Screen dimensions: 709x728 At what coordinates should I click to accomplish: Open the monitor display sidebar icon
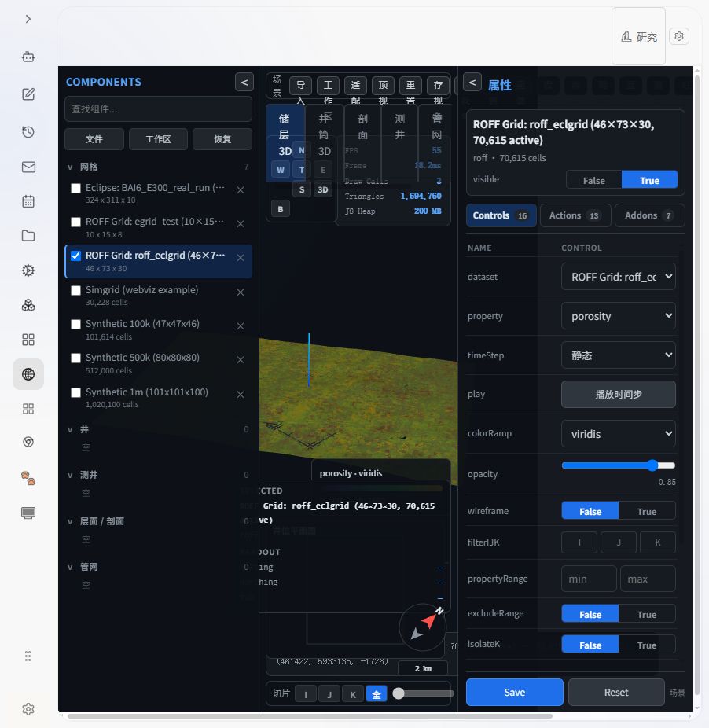pyautogui.click(x=28, y=513)
